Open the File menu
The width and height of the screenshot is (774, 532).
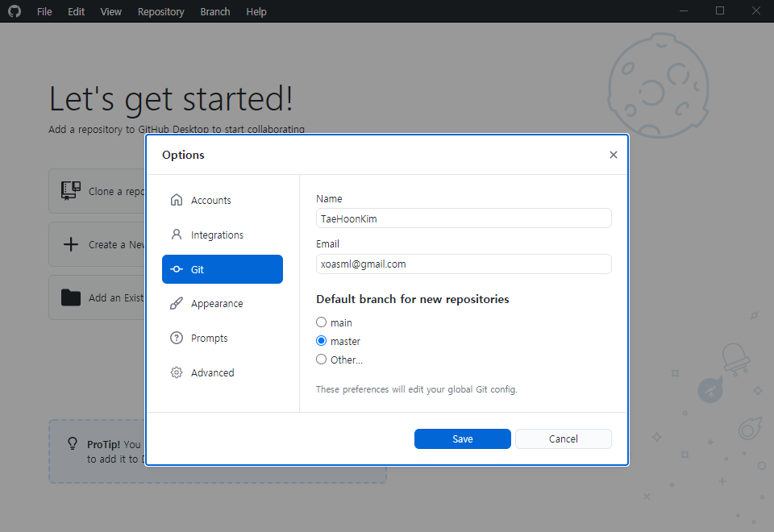(44, 11)
